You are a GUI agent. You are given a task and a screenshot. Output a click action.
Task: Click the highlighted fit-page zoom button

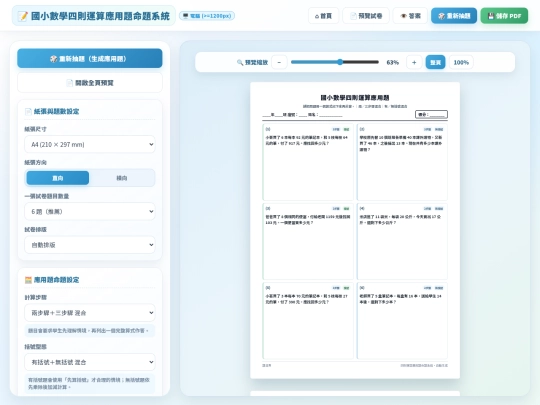click(x=435, y=62)
